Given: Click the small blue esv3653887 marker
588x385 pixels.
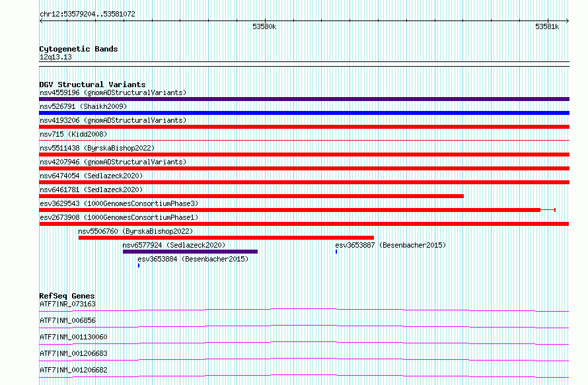Looking at the screenshot, I should 336,252.
